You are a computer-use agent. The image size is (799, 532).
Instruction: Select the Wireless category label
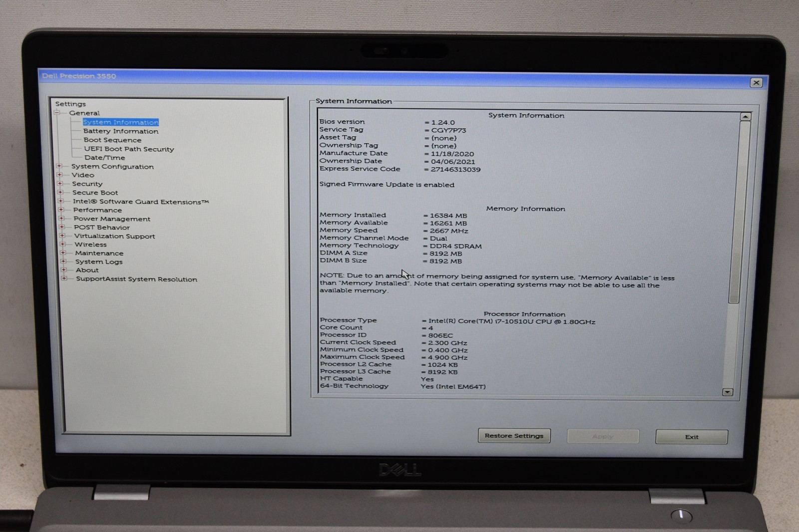coord(91,245)
